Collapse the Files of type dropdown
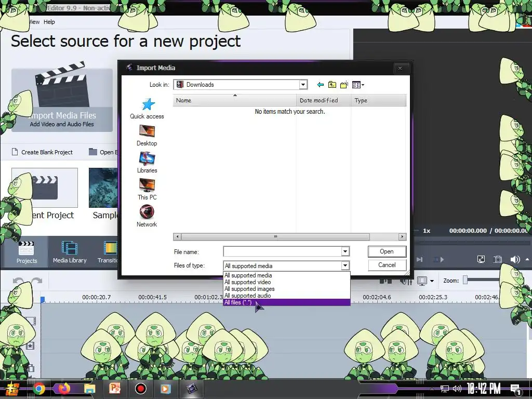This screenshot has height=399, width=532. [x=345, y=265]
